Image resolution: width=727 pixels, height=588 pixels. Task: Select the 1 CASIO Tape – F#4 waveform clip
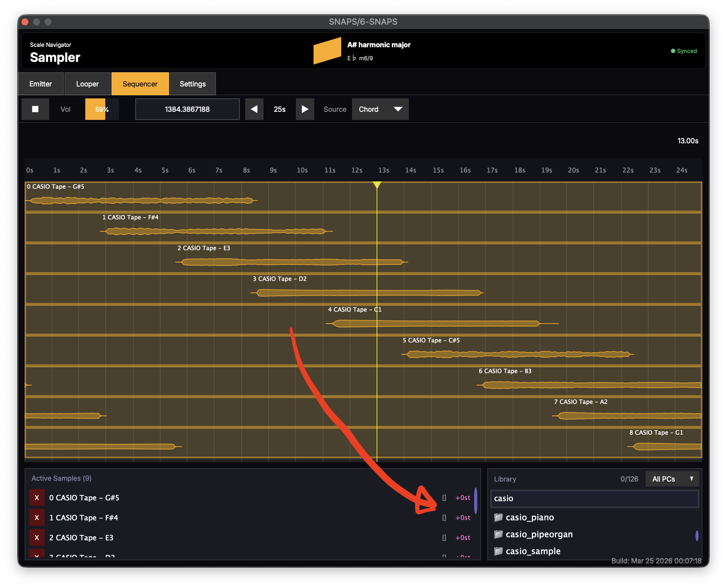coord(216,231)
